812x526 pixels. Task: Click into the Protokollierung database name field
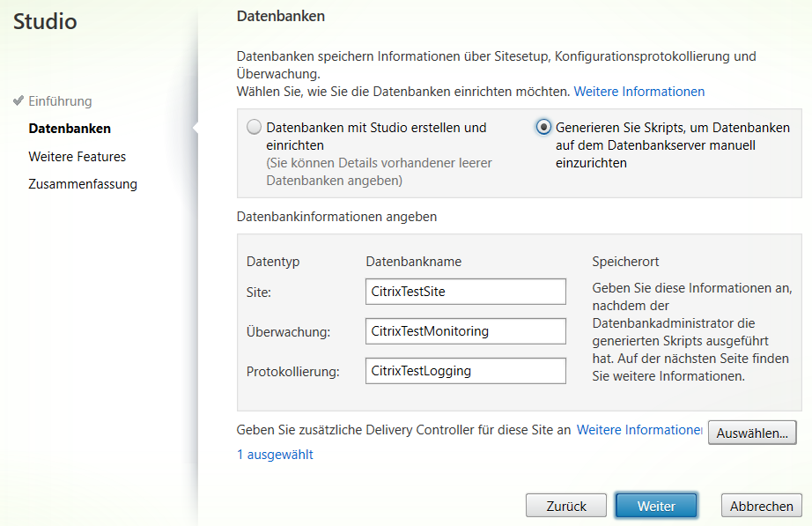coord(465,371)
